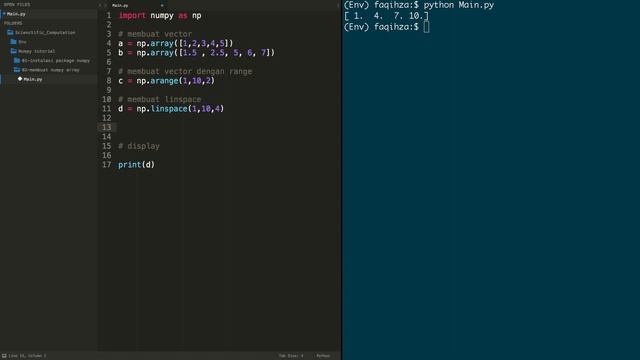
Task: Click '# membuat vector' comment on line 3
Action: [x=155, y=34]
